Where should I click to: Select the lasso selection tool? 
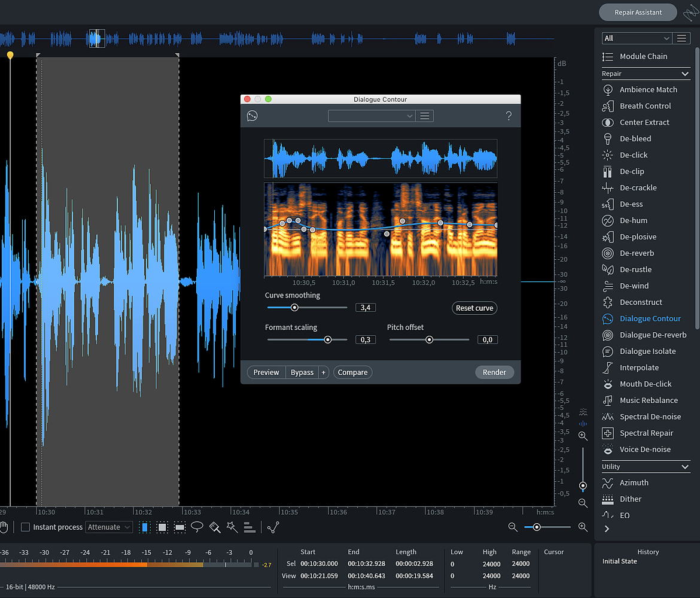[197, 527]
